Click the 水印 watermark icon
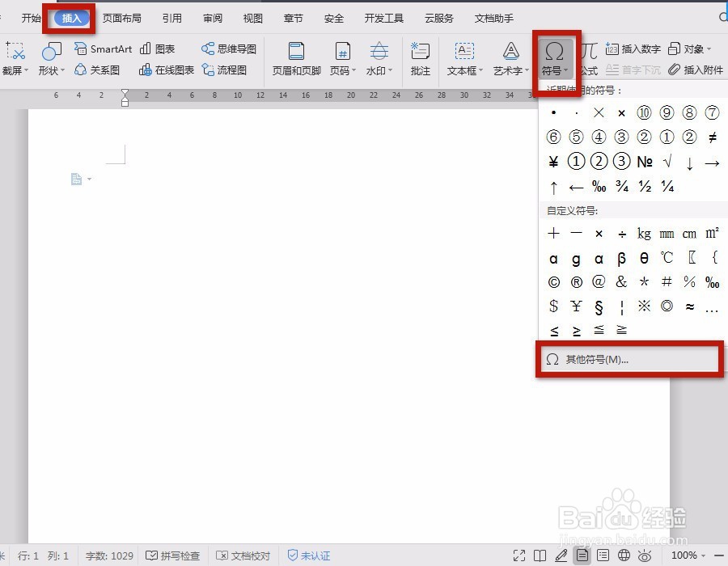The width and height of the screenshot is (728, 566). point(379,51)
